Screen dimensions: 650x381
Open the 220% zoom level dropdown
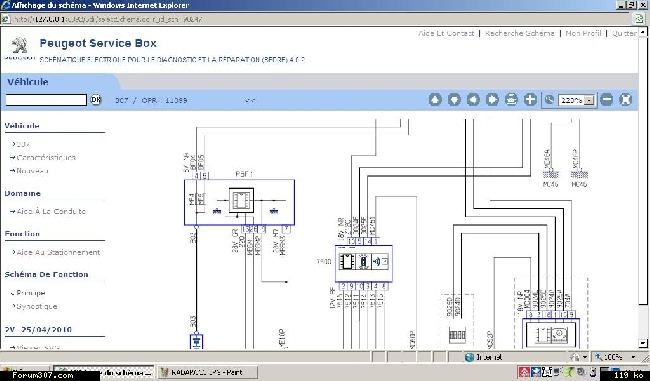click(589, 100)
